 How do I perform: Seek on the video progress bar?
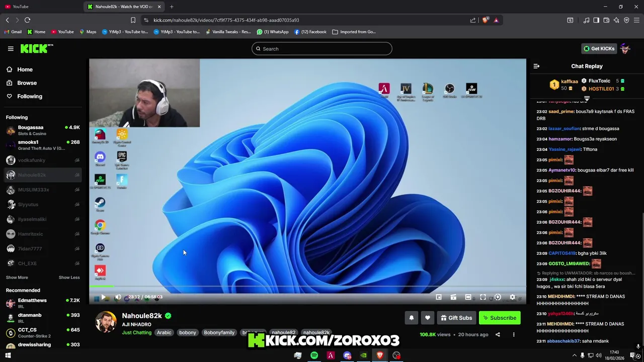(x=308, y=287)
